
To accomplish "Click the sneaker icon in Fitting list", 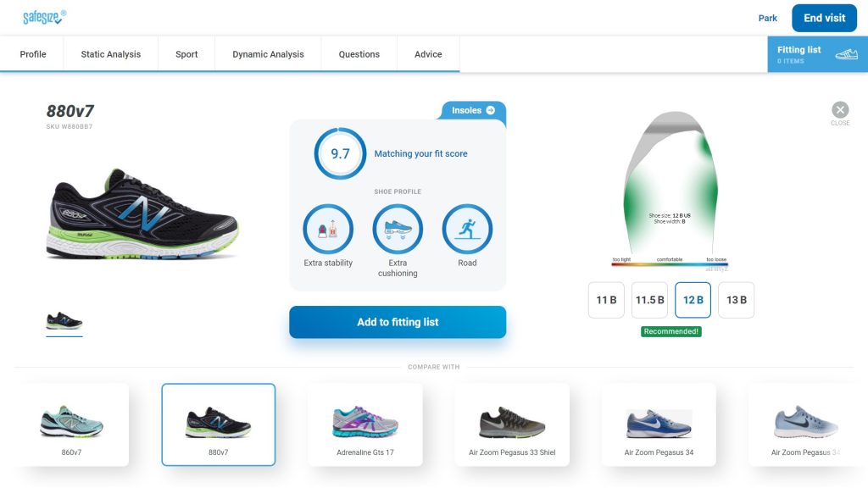I will (x=846, y=53).
